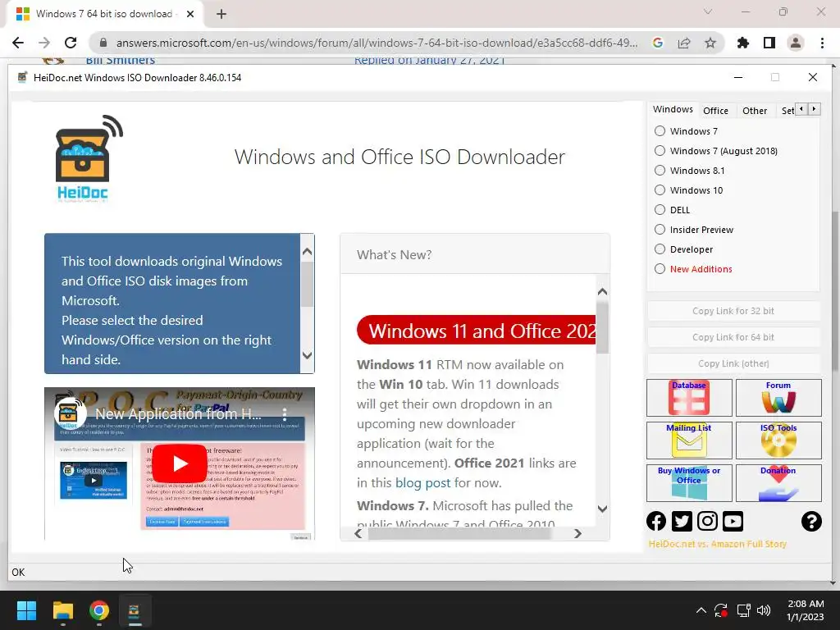The image size is (840, 630).
Task: Visit HeiDoc Twitter page icon
Action: click(682, 521)
